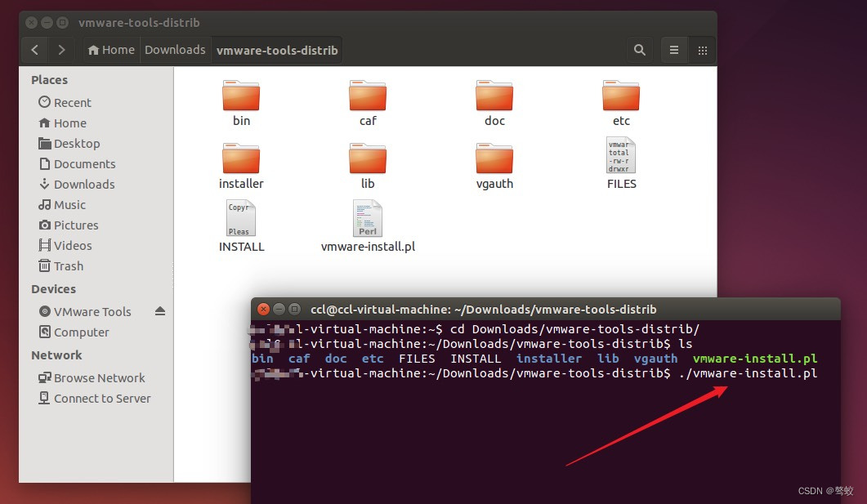
Task: Select the caf folder icon
Action: pyautogui.click(x=368, y=96)
